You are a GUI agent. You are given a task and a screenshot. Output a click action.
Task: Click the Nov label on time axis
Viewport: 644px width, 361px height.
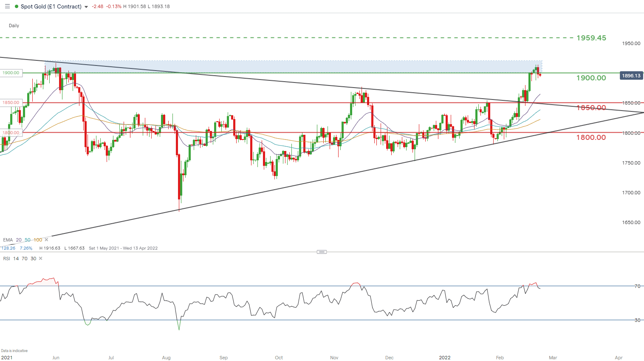(x=334, y=358)
